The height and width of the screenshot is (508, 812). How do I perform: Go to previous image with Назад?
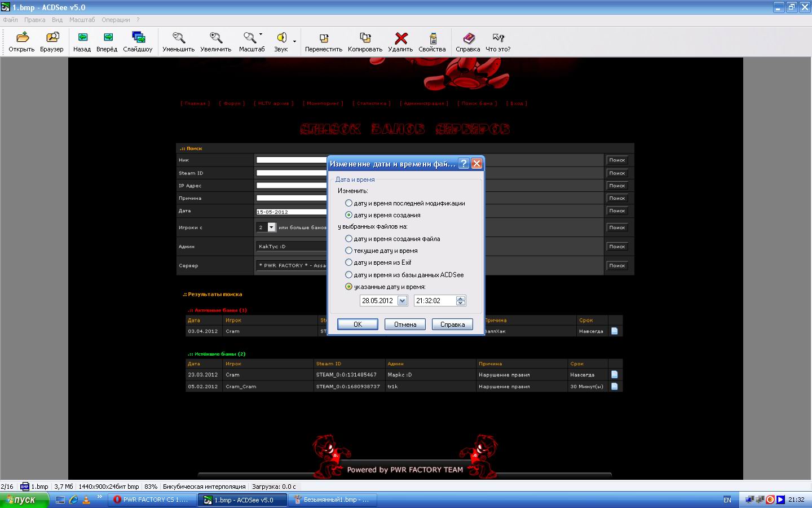pos(82,42)
